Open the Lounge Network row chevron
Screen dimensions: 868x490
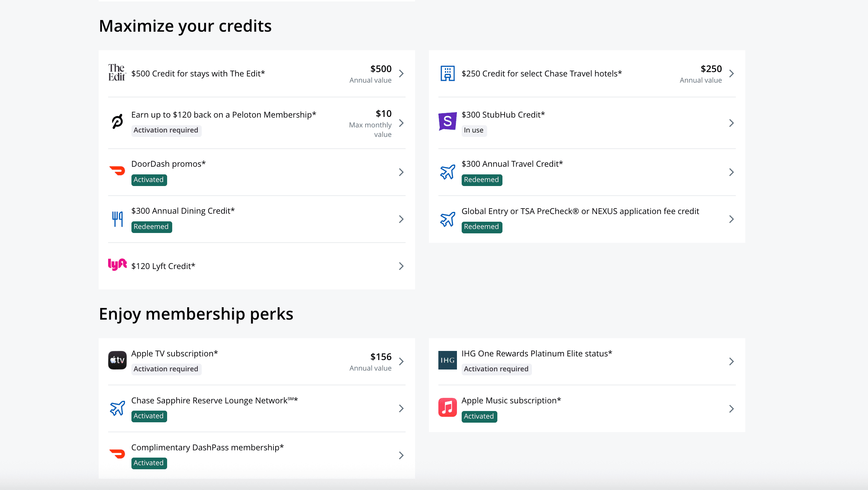[401, 408]
